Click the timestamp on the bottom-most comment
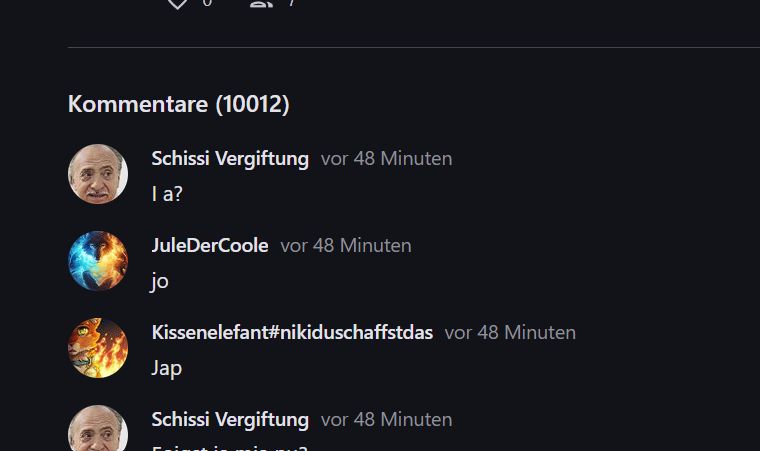760x451 pixels. pyautogui.click(x=386, y=420)
